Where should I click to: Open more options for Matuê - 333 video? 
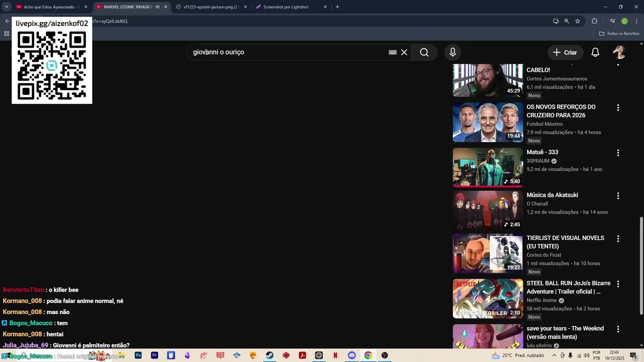click(x=618, y=153)
